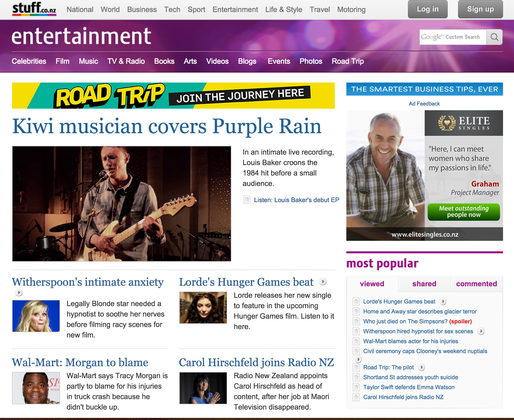
Task: Click Ad Feedback link
Action: tap(424, 104)
